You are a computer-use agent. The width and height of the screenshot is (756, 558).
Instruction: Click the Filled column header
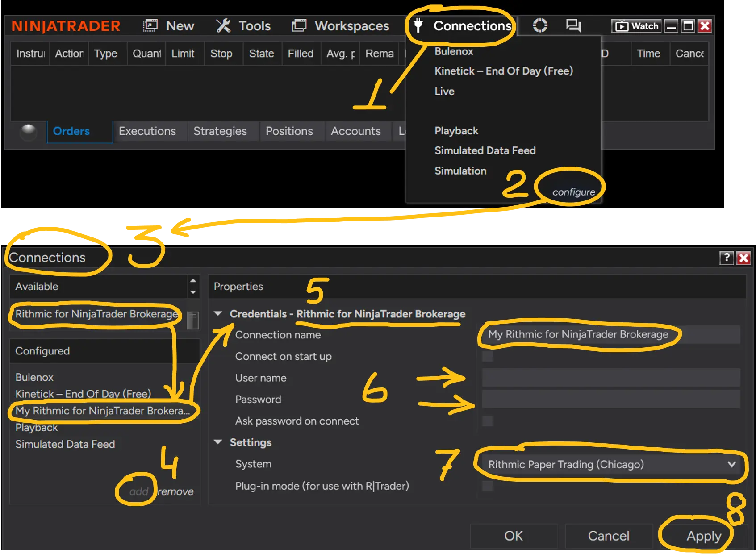click(x=301, y=54)
